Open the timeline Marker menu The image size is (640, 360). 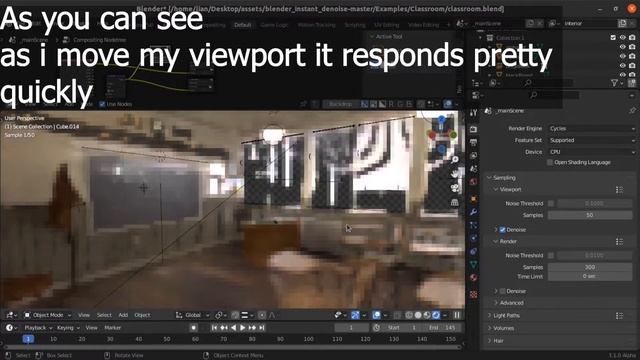click(x=113, y=328)
